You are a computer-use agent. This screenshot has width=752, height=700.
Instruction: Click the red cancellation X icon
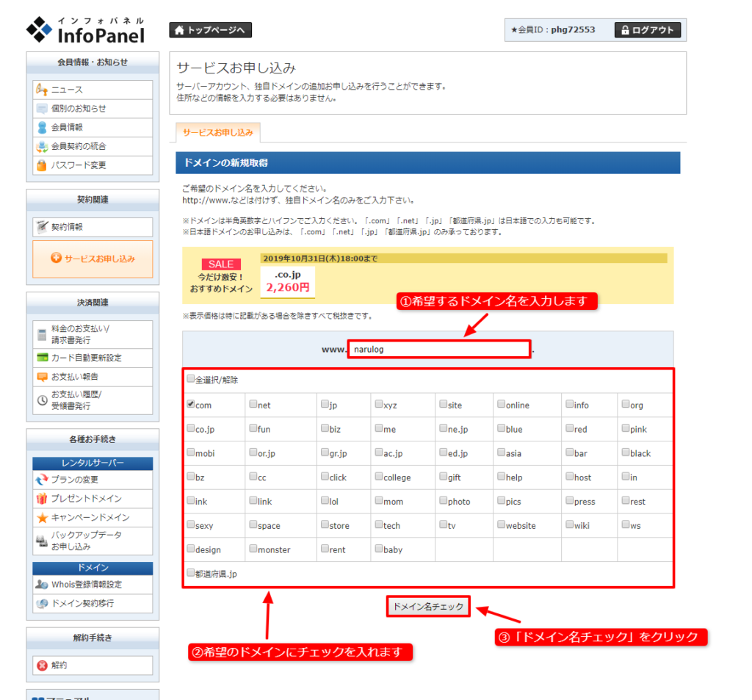[x=42, y=665]
